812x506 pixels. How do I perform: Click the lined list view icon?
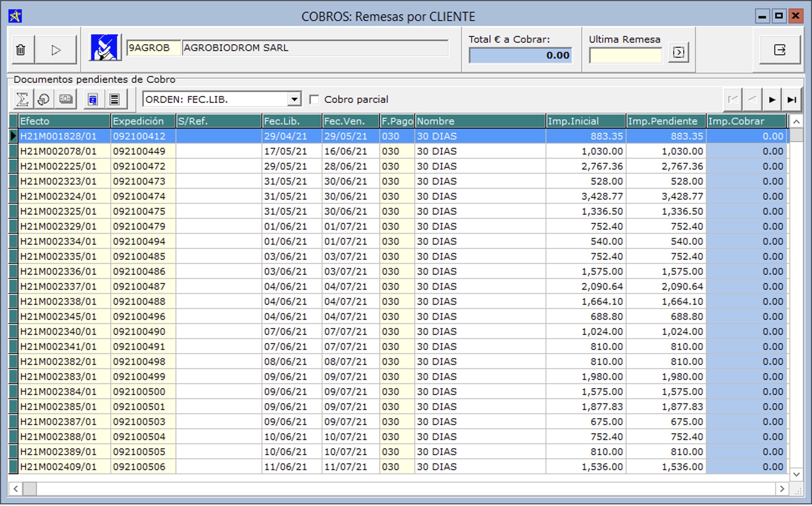[x=114, y=99]
